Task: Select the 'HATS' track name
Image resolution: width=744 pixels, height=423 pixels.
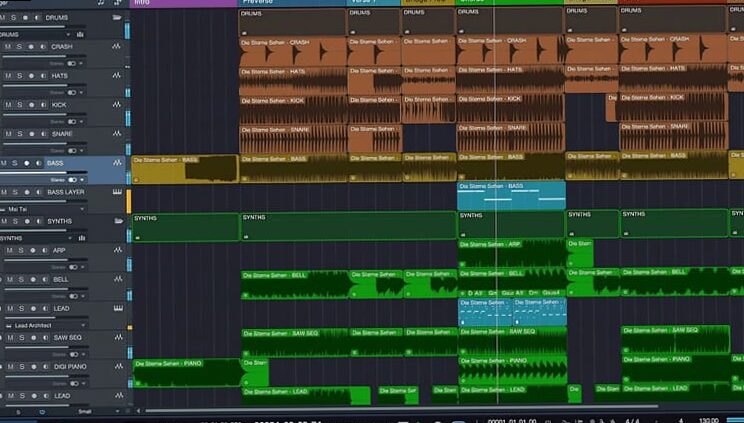Action: 60,76
